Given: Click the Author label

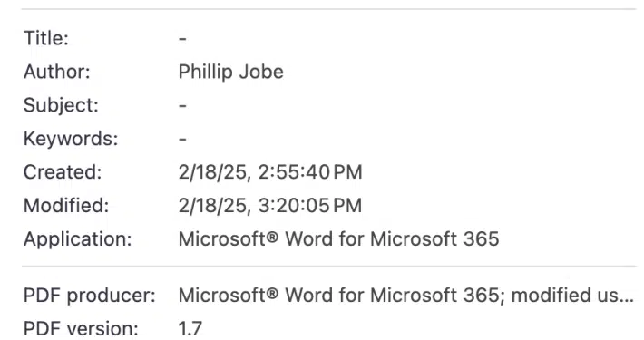Looking at the screenshot, I should [x=56, y=72].
